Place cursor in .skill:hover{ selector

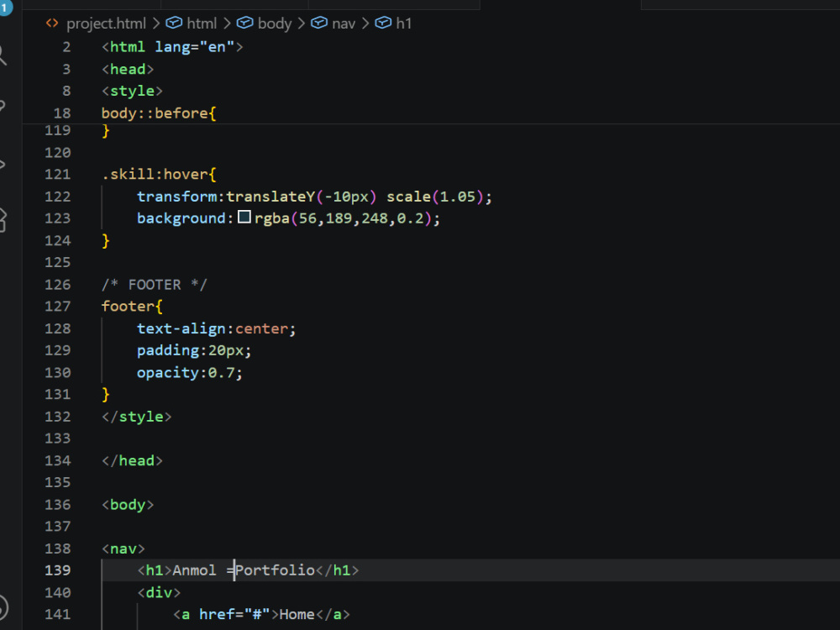coord(159,174)
